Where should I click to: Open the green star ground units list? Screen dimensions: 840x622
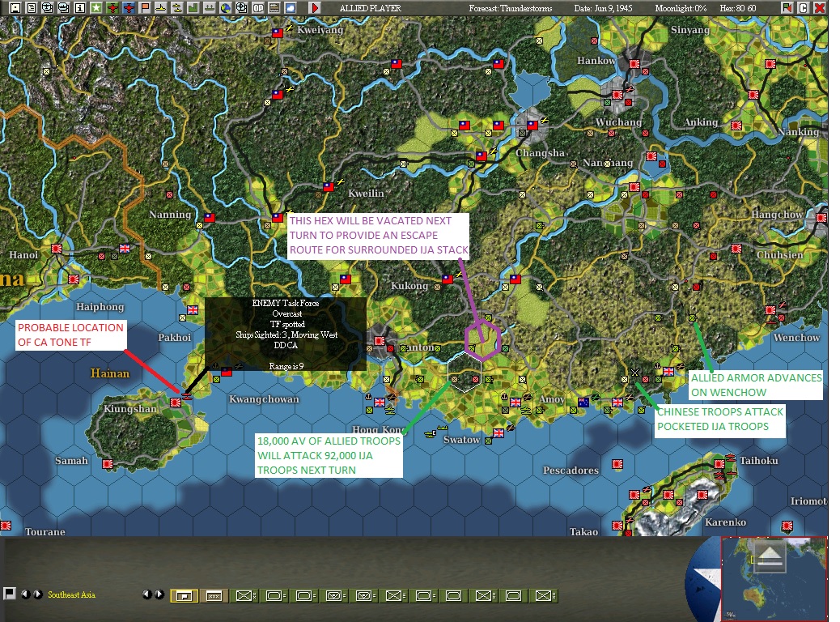pyautogui.click(x=95, y=8)
